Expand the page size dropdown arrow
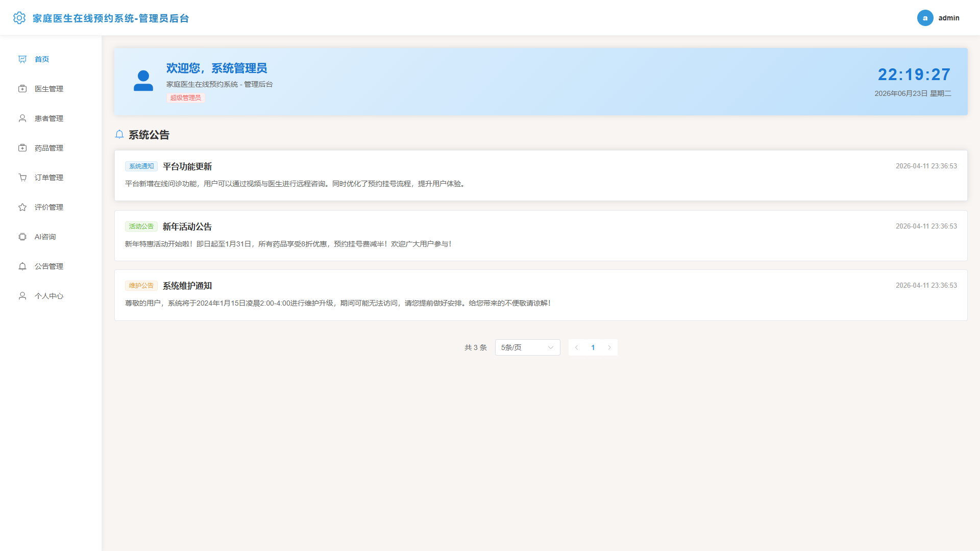 (x=551, y=347)
